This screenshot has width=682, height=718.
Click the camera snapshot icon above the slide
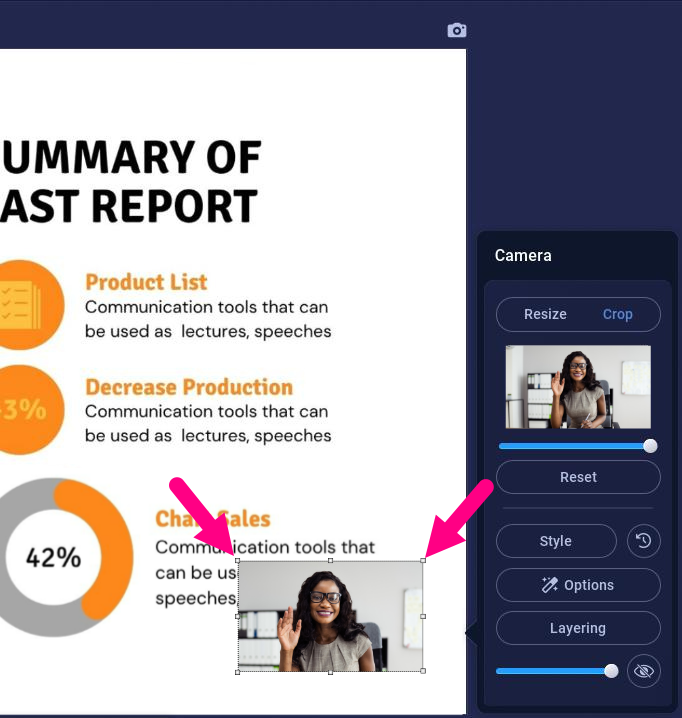click(x=457, y=31)
